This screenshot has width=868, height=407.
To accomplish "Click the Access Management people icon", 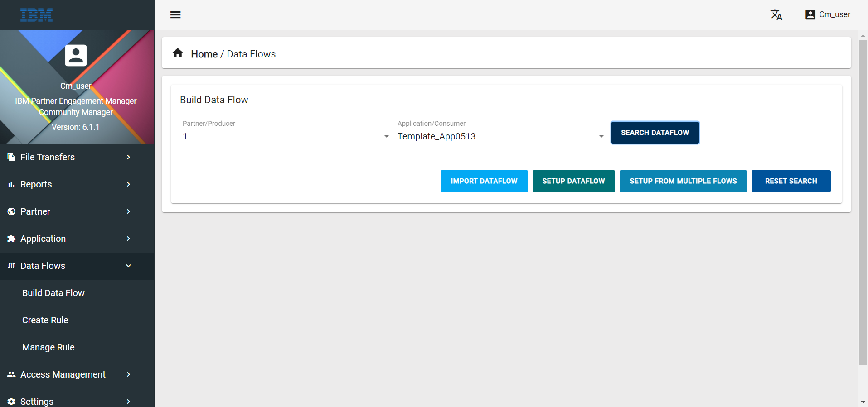I will [11, 374].
